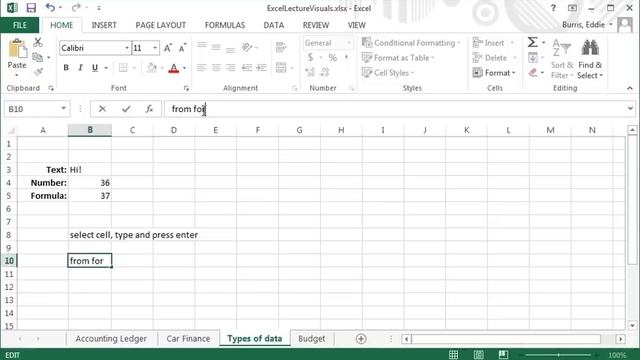Switch to the FORMULAS tab
Viewport: 640px width, 360px height.
pyautogui.click(x=225, y=25)
